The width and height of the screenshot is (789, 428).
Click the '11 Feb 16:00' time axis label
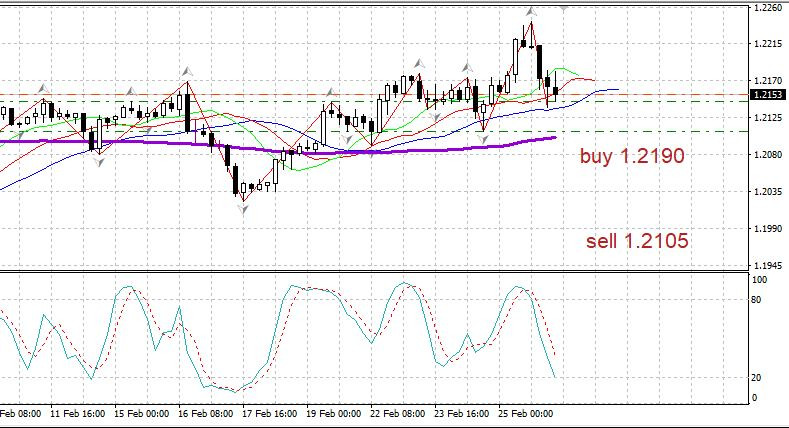pyautogui.click(x=77, y=413)
